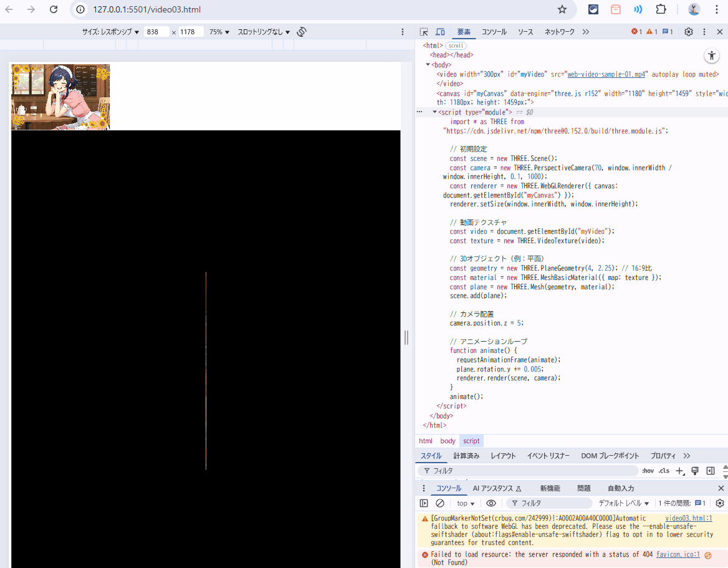
Task: Open DevTools settings gear icon
Action: point(689,32)
